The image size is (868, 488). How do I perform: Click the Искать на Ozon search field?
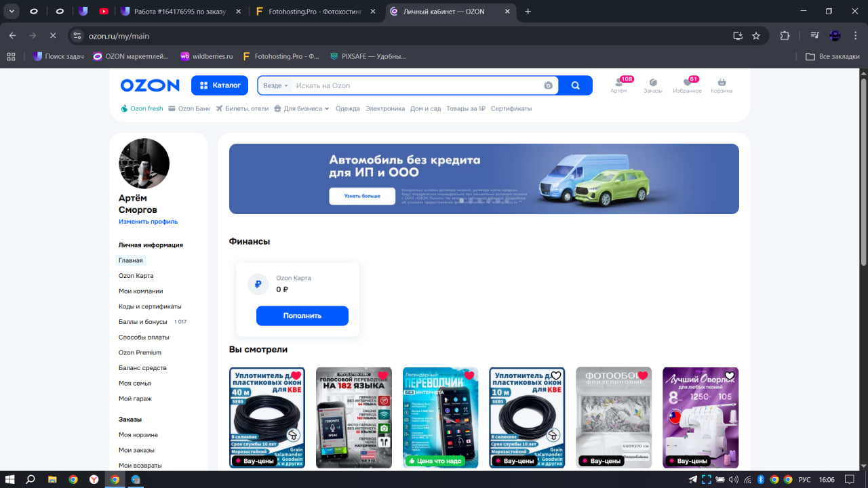[x=417, y=85]
